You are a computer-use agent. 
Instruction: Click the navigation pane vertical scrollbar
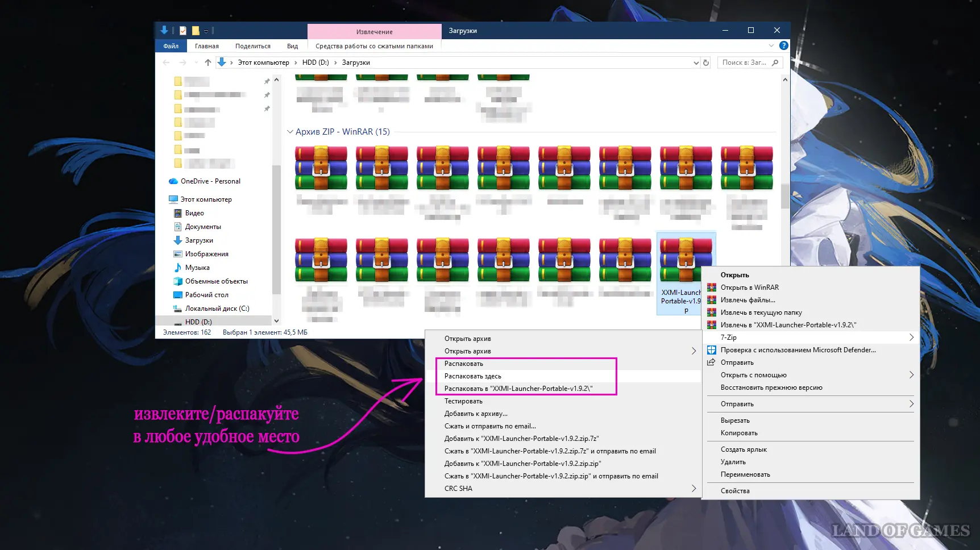276,227
